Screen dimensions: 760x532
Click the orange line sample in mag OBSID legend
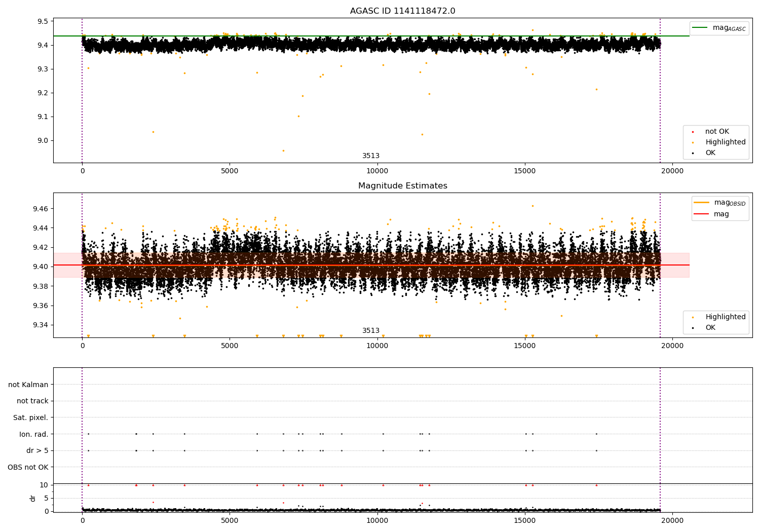click(701, 203)
